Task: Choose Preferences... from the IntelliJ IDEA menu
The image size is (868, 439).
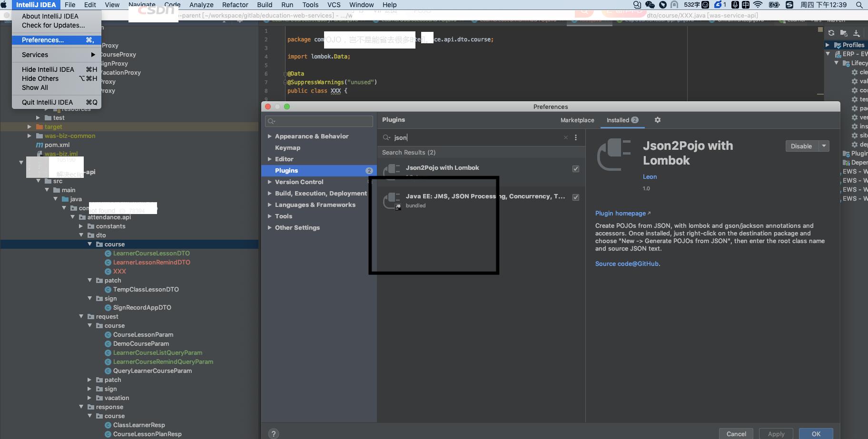Action: tap(43, 40)
